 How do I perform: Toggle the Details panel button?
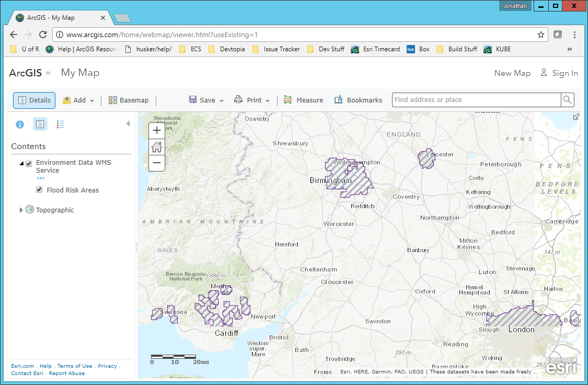(34, 100)
